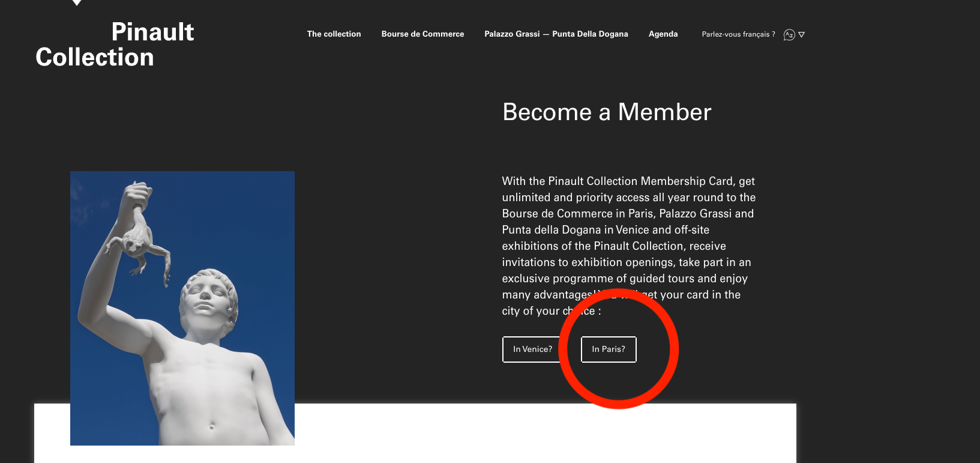This screenshot has height=463, width=980.
Task: Switch language via Parlez-vous français link
Action: click(738, 34)
